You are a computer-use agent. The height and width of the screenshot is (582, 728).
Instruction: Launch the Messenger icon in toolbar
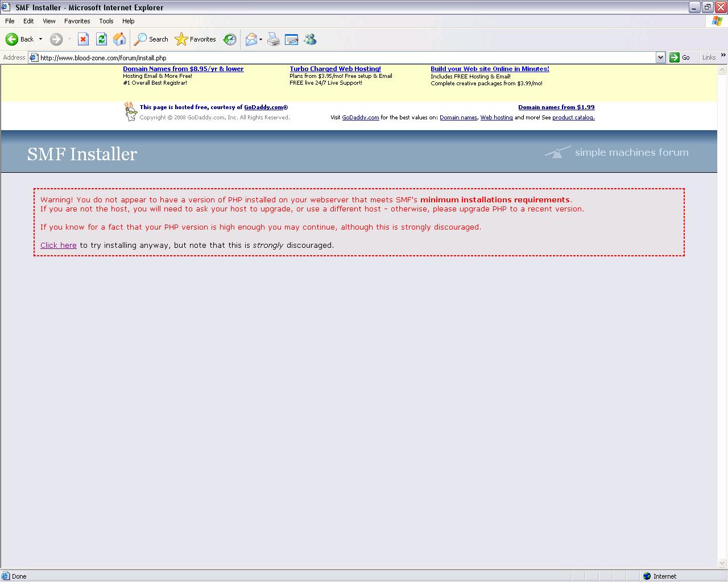(310, 39)
